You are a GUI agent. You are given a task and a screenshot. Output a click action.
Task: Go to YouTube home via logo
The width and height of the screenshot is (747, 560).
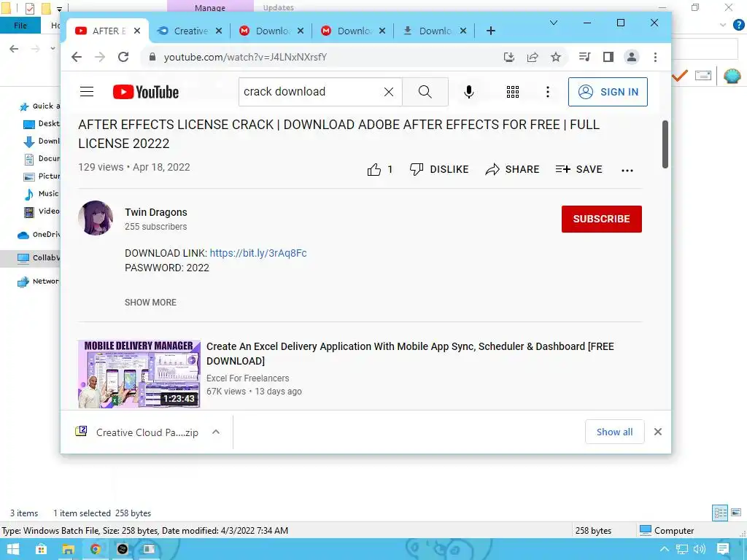tap(146, 92)
